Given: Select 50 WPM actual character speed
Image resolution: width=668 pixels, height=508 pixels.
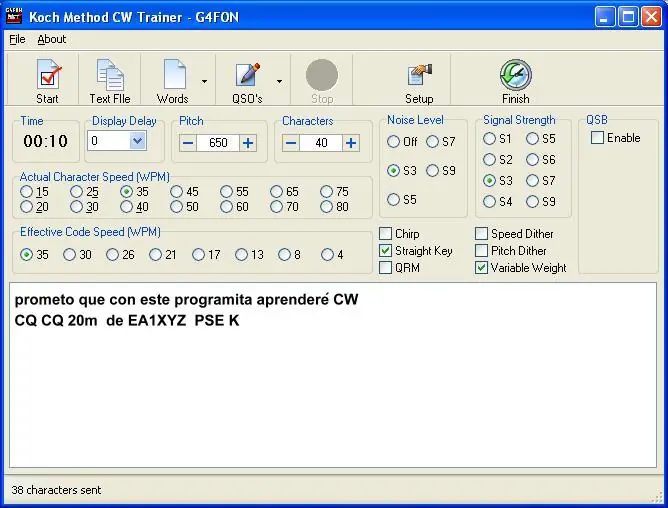Looking at the screenshot, I should point(176,207).
